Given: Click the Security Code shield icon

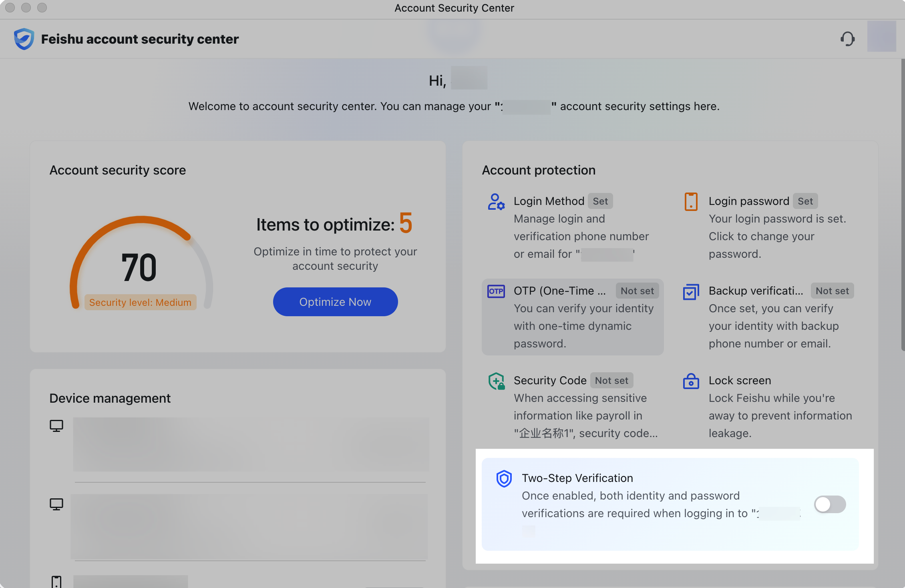Looking at the screenshot, I should [x=496, y=381].
